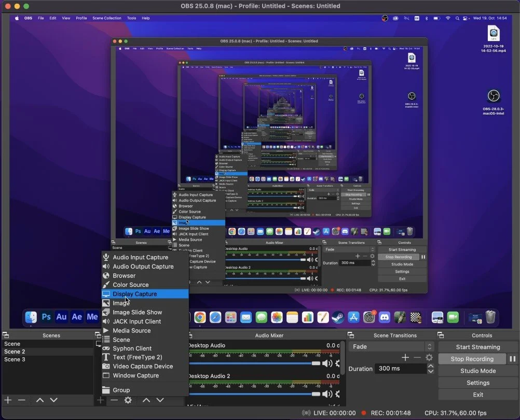
Task: Click the outermost CPU: 31.7%,60.00 fps status text
Action: click(x=455, y=413)
